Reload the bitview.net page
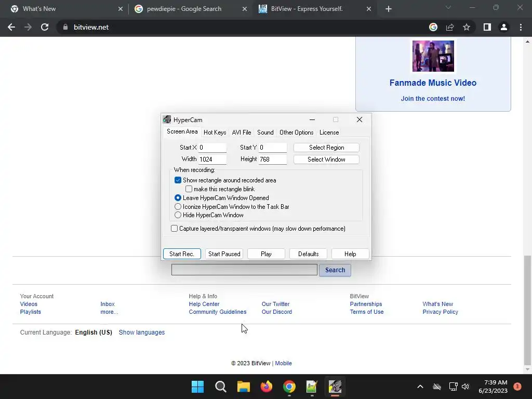The width and height of the screenshot is (532, 399). [45, 27]
